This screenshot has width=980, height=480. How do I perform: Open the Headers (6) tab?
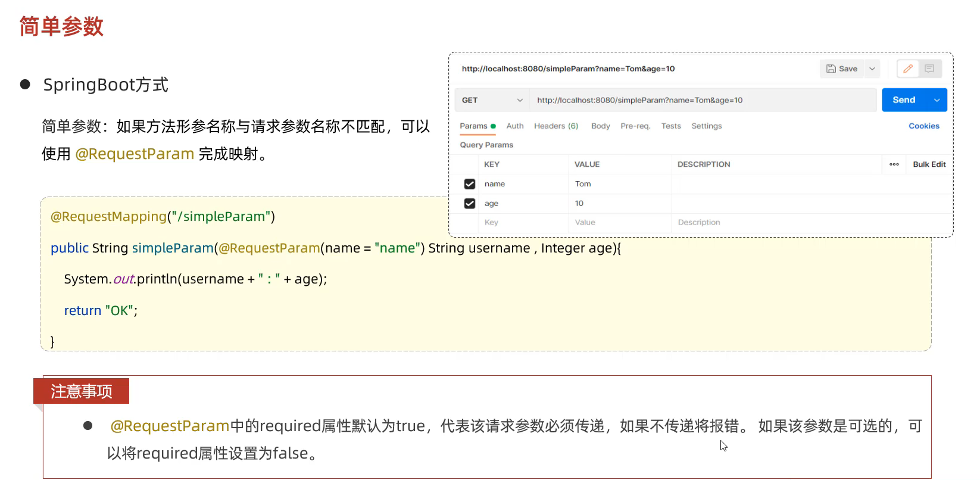pos(556,126)
